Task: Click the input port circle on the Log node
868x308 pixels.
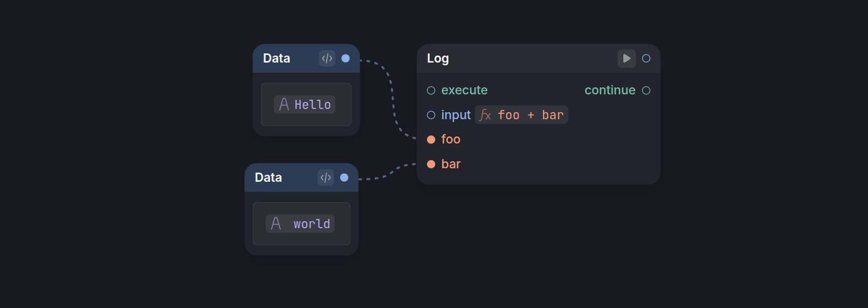Action: click(x=431, y=115)
